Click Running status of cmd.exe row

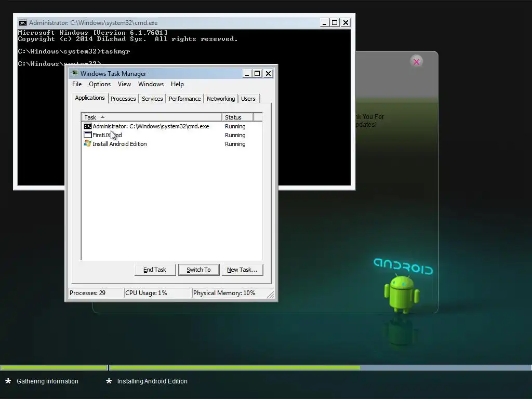pyautogui.click(x=235, y=126)
